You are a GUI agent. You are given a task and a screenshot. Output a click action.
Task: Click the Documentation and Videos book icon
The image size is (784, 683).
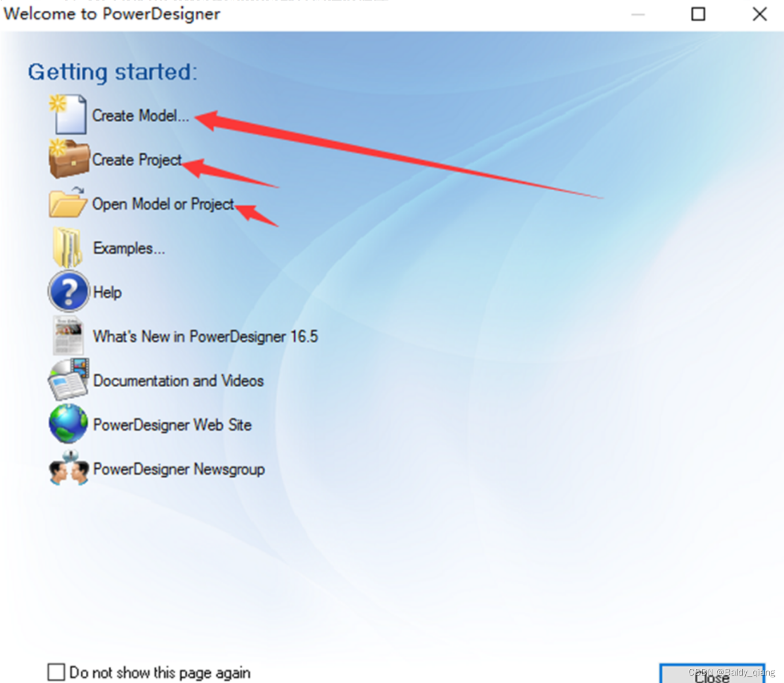click(69, 380)
